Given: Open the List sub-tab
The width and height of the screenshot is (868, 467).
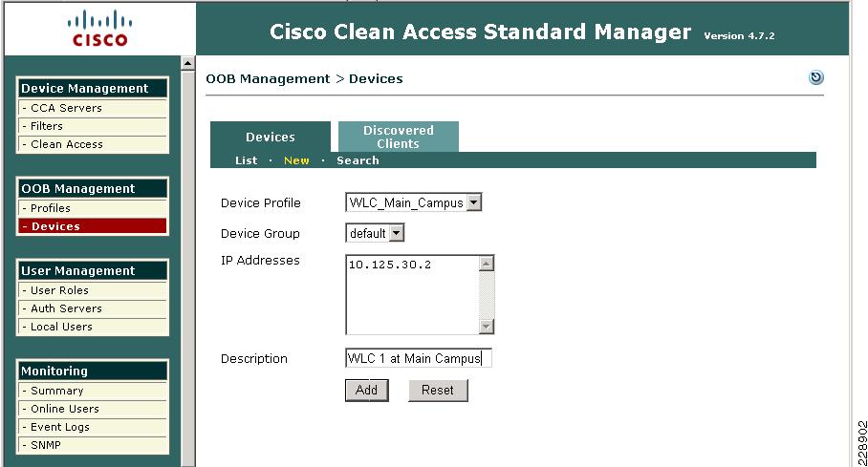Looking at the screenshot, I should [246, 160].
